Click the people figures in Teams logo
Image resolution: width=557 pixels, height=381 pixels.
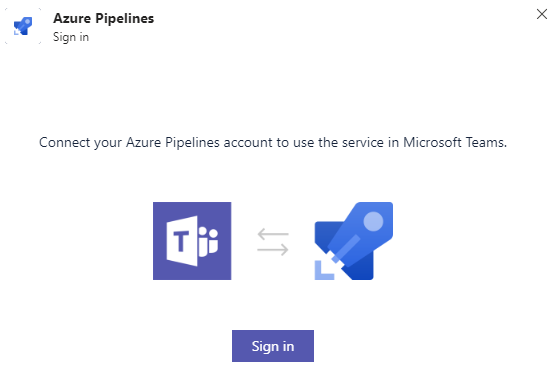pos(208,241)
